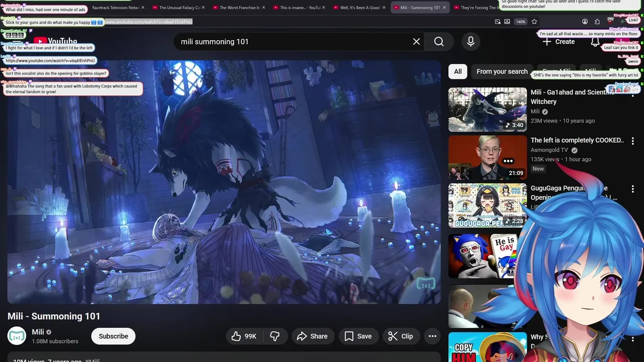Click 'The left is completely COOKED..' title

pyautogui.click(x=577, y=140)
